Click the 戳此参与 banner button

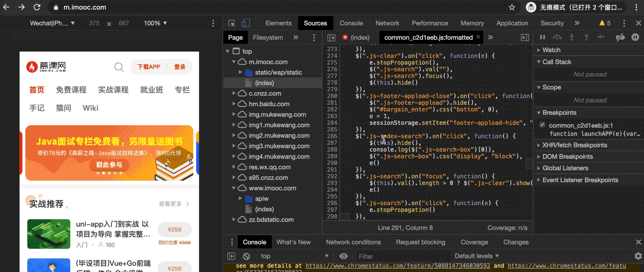[109, 165]
